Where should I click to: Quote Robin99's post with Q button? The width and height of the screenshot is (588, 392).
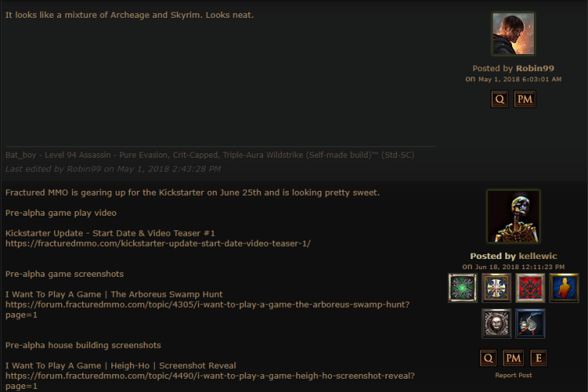pyautogui.click(x=500, y=99)
